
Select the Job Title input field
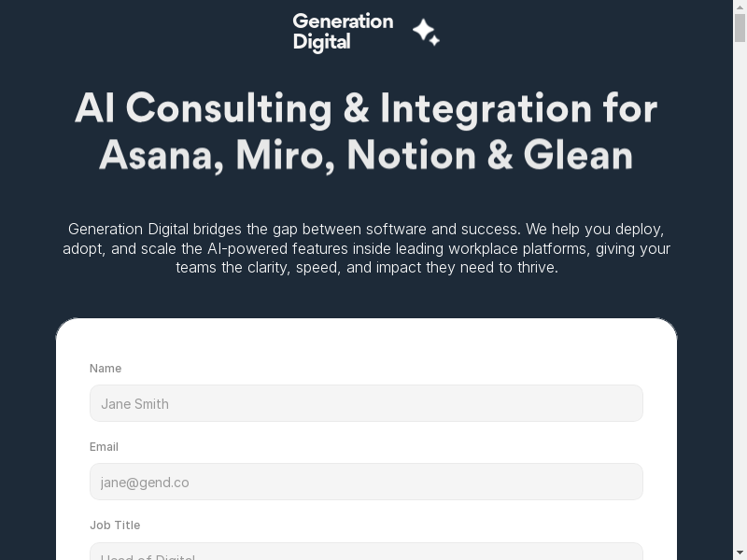click(366, 553)
